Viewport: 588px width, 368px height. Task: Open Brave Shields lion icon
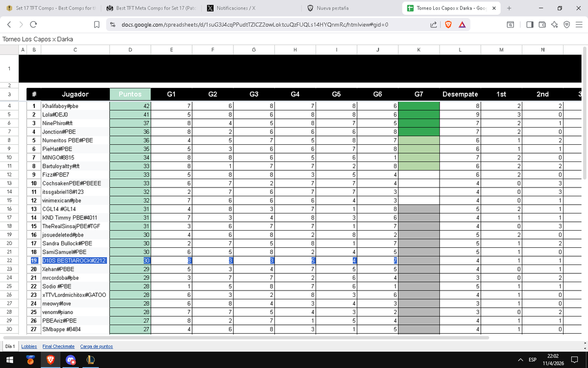(x=448, y=25)
